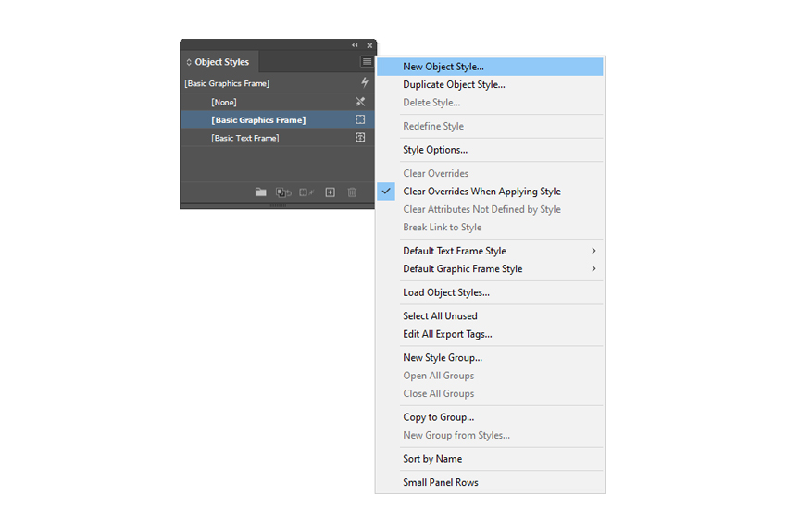
Task: Click the graphics frame icon beside [Basic Graphics Frame]
Action: tap(360, 120)
